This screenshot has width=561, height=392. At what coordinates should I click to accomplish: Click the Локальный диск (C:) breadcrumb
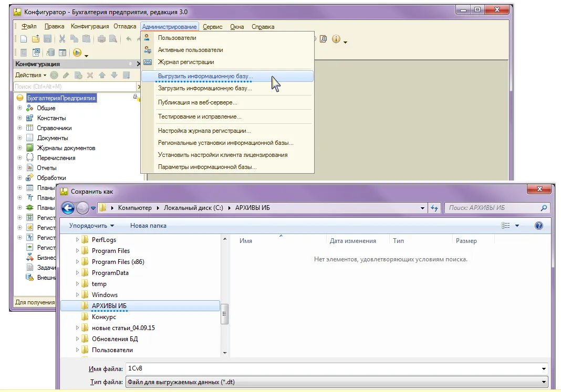pos(193,208)
